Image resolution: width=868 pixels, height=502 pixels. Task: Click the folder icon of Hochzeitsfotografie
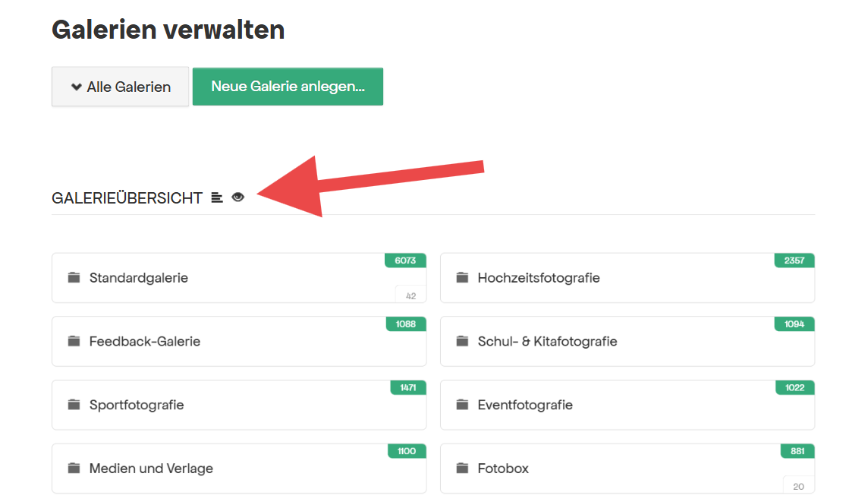[462, 278]
